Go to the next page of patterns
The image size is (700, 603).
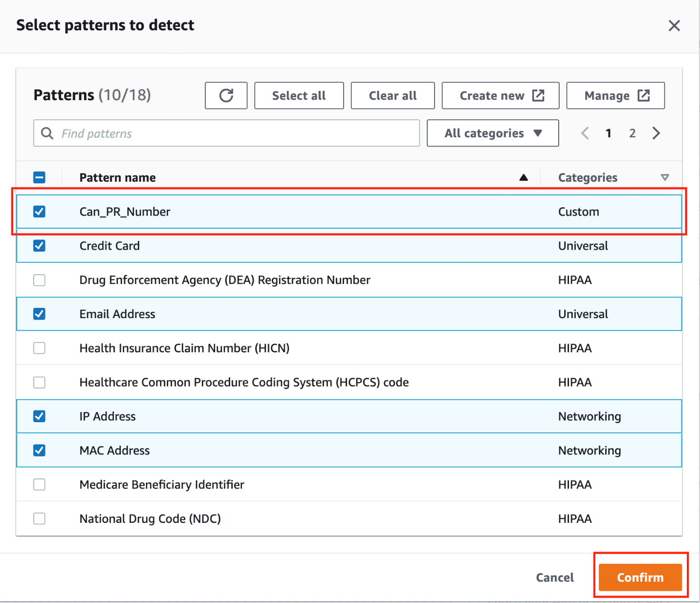[656, 133]
